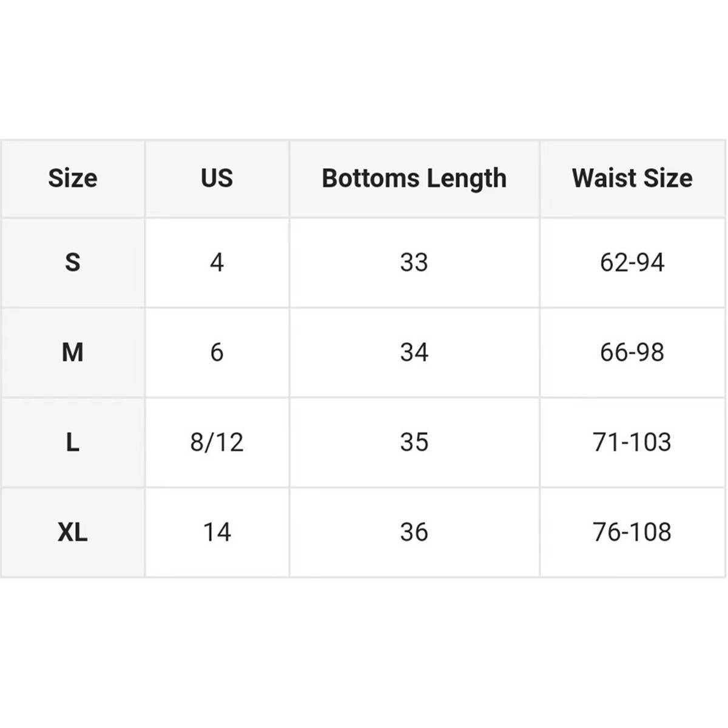Select the M size row label

pyautogui.click(x=73, y=352)
